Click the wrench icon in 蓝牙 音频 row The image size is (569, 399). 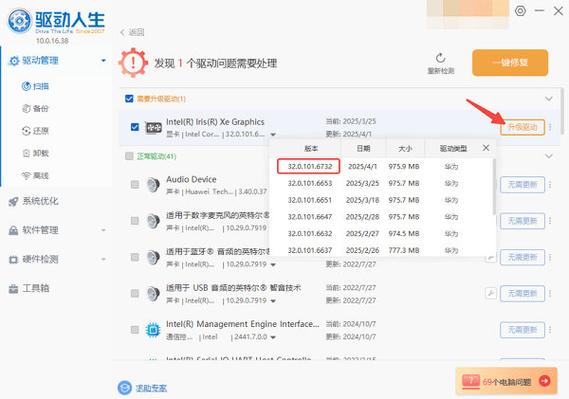(491, 258)
